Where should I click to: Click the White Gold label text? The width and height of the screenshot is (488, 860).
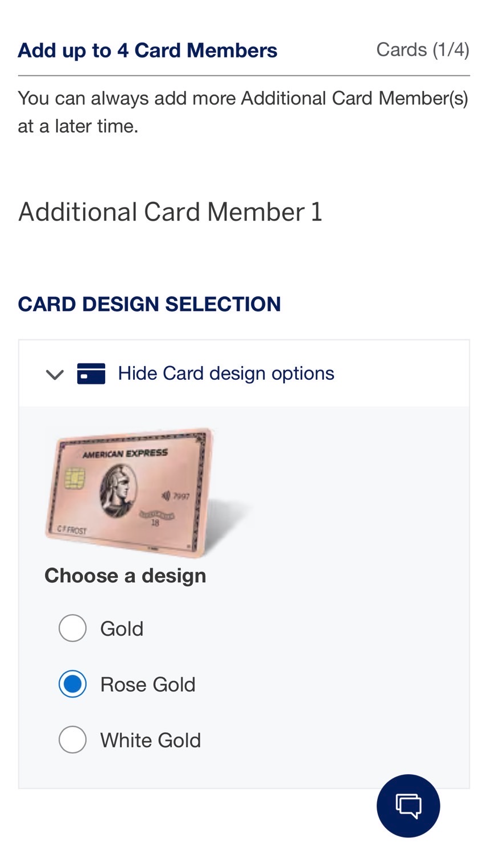pos(151,740)
